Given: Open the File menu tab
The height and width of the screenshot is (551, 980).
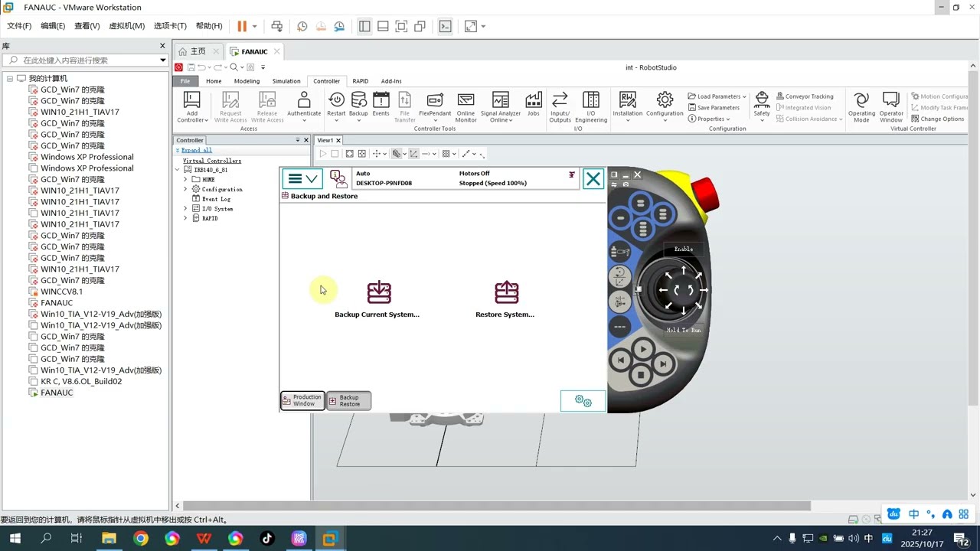Looking at the screenshot, I should coord(185,81).
